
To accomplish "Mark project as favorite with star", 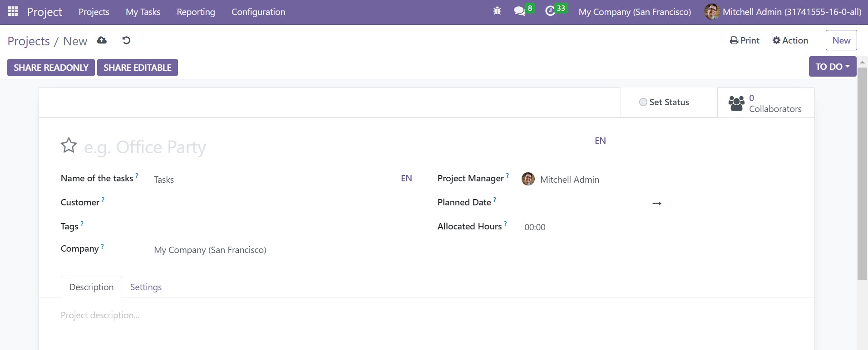I will coord(69,146).
